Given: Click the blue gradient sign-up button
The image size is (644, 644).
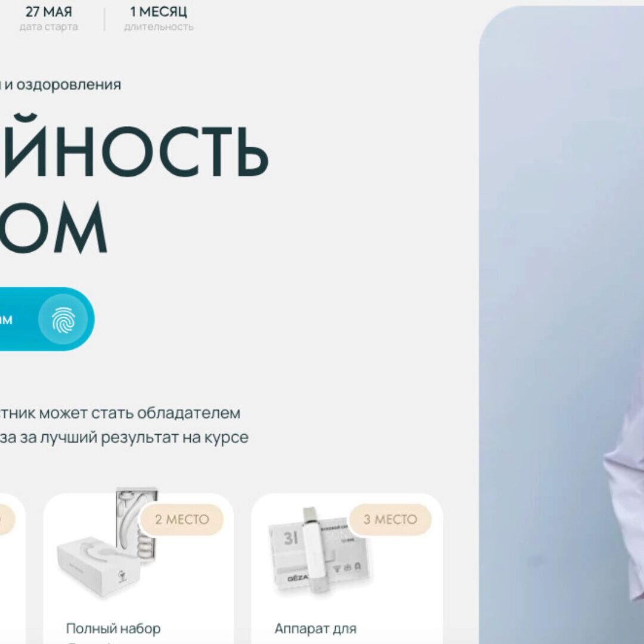Looking at the screenshot, I should click(x=47, y=319).
